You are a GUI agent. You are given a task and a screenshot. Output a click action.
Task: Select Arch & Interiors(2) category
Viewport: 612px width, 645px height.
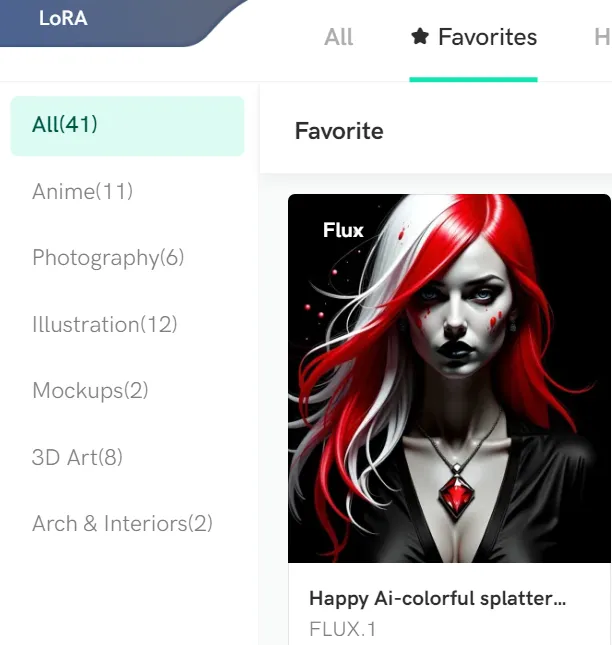coord(123,524)
